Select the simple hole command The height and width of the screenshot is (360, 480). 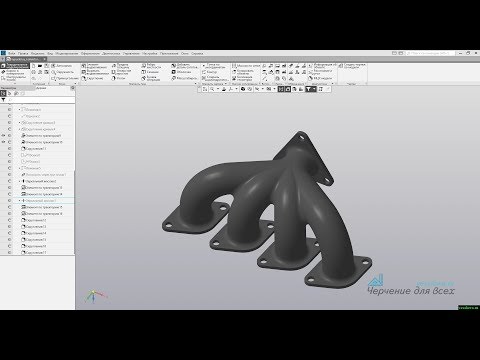[121, 72]
